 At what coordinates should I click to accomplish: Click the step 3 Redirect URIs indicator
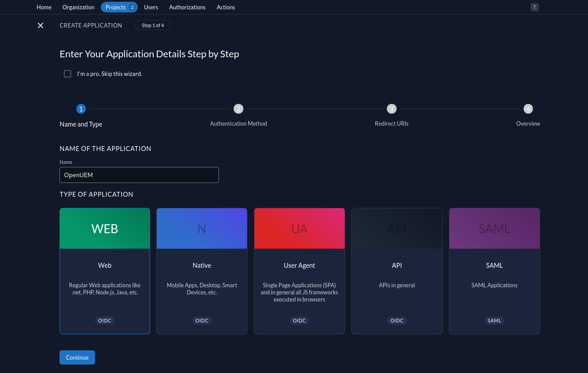coord(392,109)
